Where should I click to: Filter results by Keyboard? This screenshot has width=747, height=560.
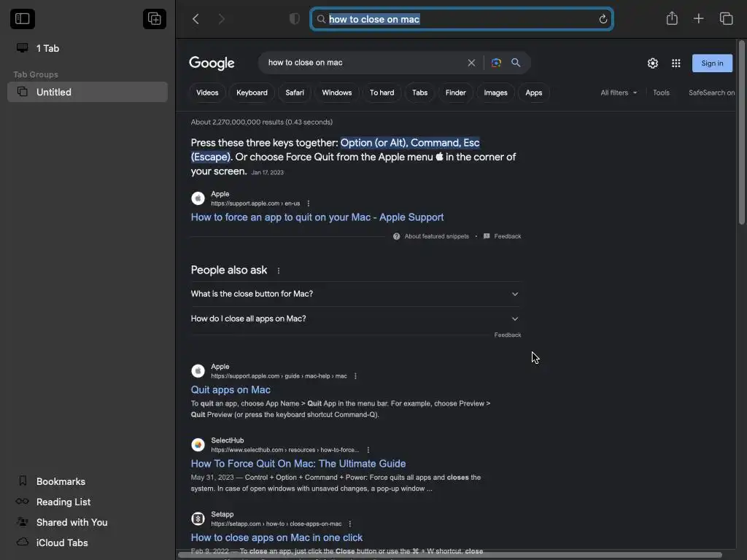(x=252, y=93)
